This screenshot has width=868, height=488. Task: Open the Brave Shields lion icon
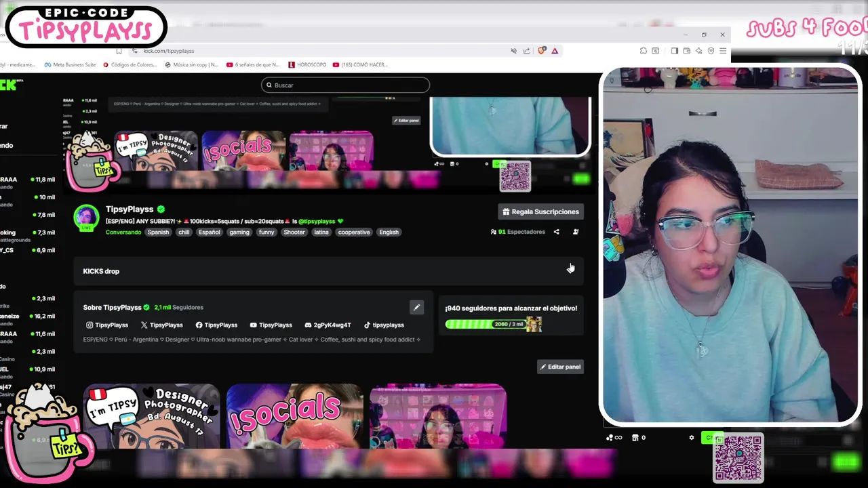tap(541, 51)
